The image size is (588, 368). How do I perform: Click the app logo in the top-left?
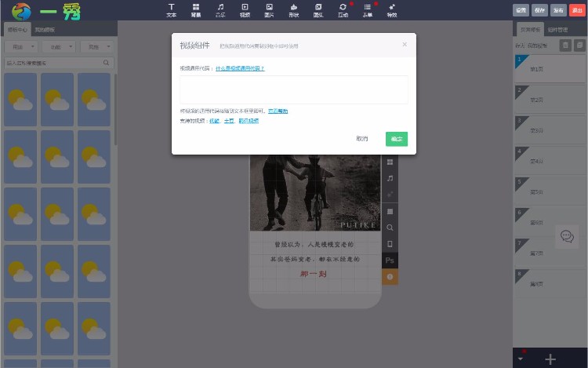[21, 11]
